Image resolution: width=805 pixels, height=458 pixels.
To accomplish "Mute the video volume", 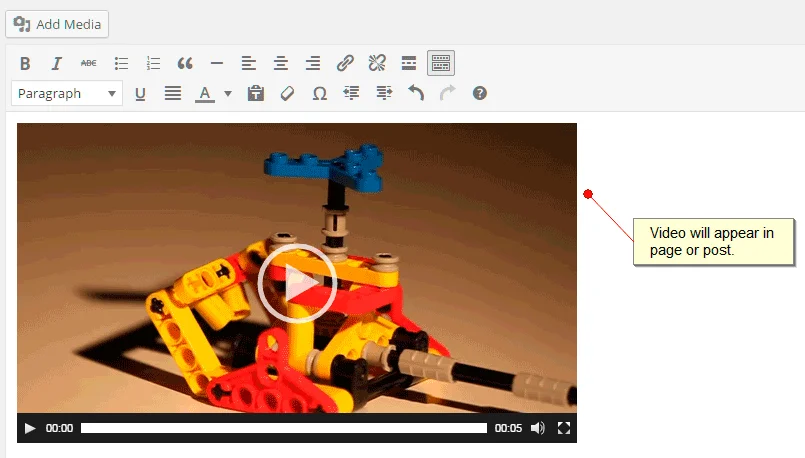I will click(538, 428).
